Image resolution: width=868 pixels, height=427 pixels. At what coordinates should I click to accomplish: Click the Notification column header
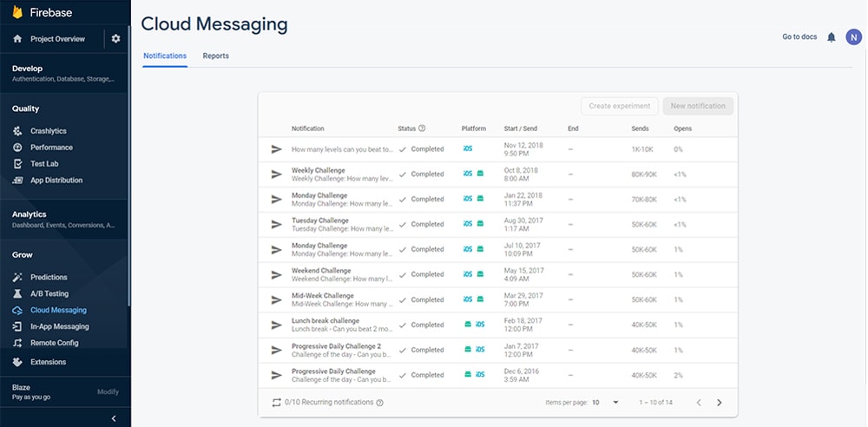coord(308,128)
